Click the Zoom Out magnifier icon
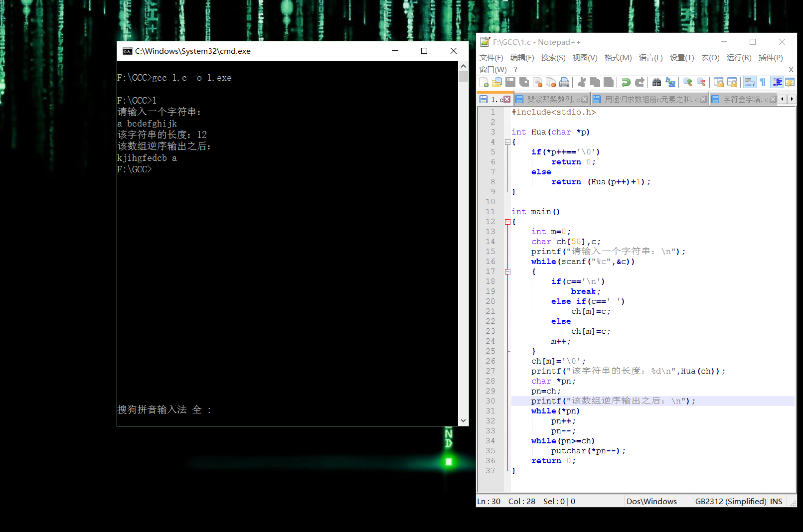 [701, 83]
